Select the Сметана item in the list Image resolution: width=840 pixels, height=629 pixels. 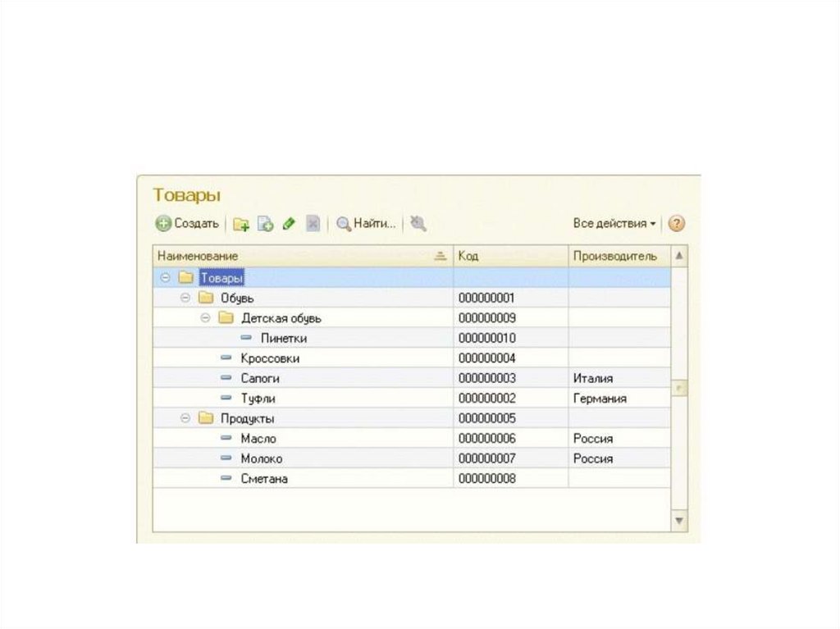pyautogui.click(x=264, y=479)
